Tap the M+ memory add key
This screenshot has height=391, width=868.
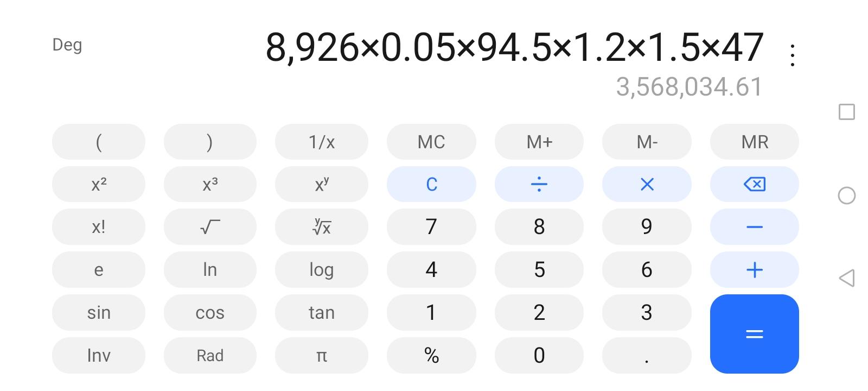tap(539, 142)
